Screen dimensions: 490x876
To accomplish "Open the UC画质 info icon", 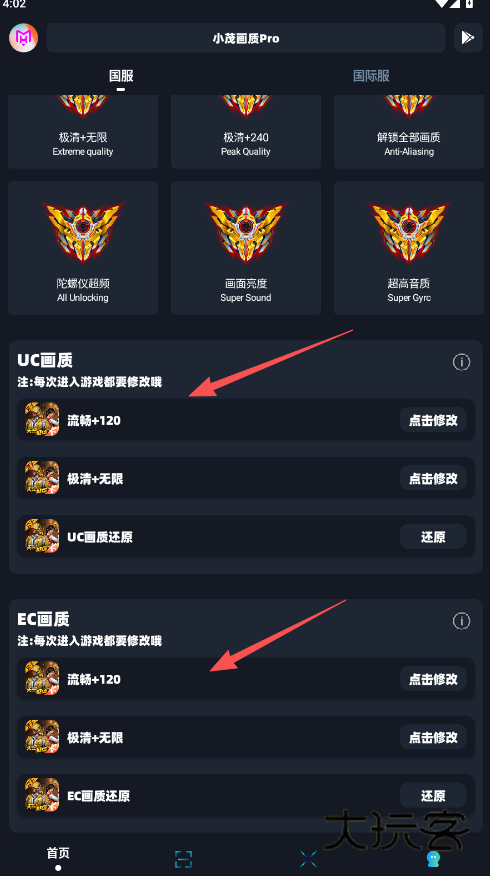I will pos(461,362).
